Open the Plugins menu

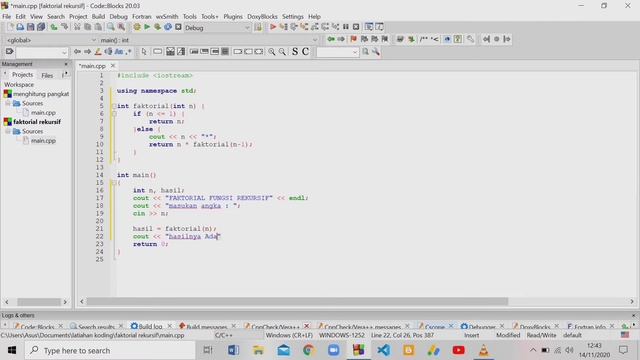[x=233, y=17]
